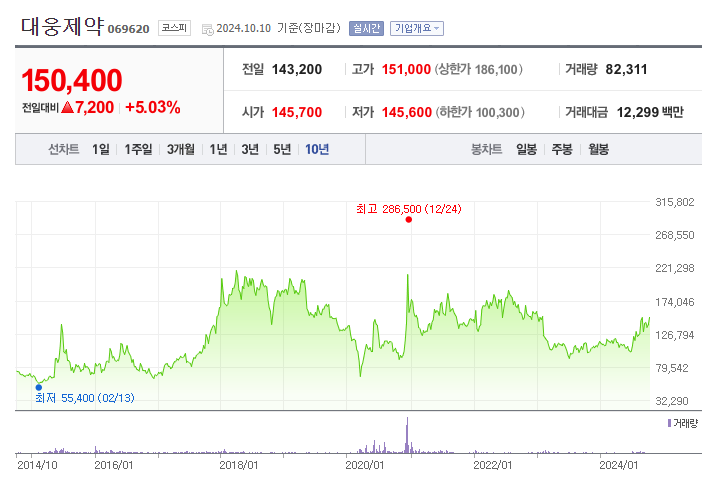
Task: Click the 코스피 market badge
Action: pyautogui.click(x=174, y=28)
